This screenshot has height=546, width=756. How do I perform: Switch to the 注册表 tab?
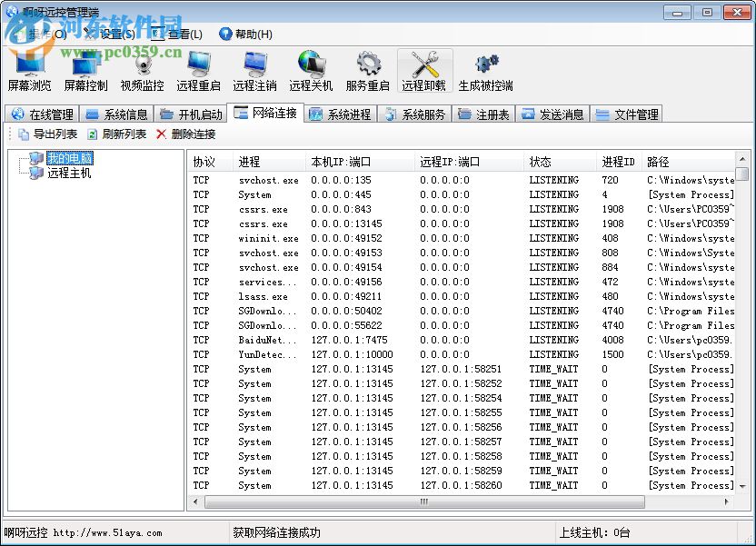[x=482, y=113]
